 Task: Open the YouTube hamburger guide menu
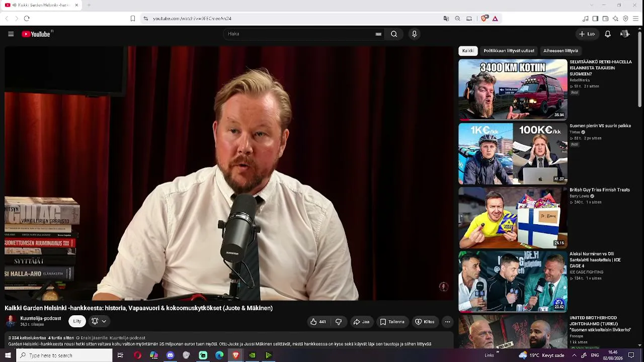coord(11,34)
